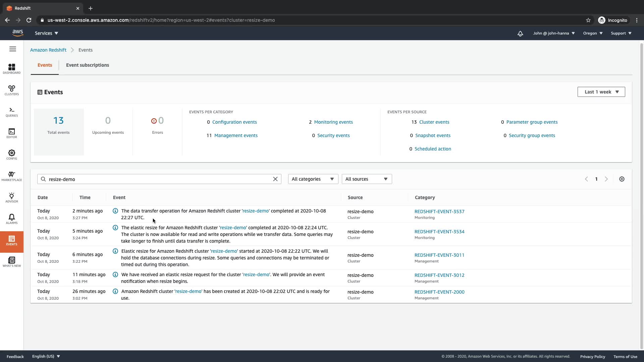Open the query Editor icon
The image size is (644, 362).
(12, 133)
